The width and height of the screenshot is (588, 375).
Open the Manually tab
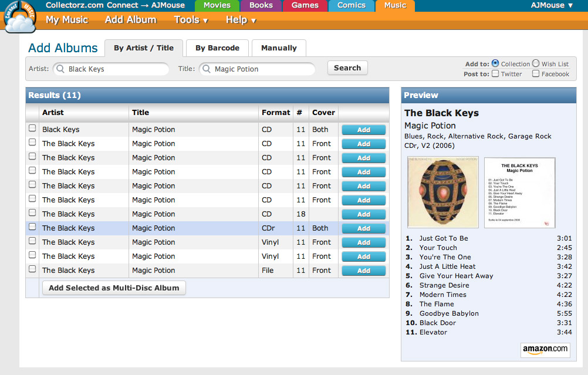click(279, 48)
